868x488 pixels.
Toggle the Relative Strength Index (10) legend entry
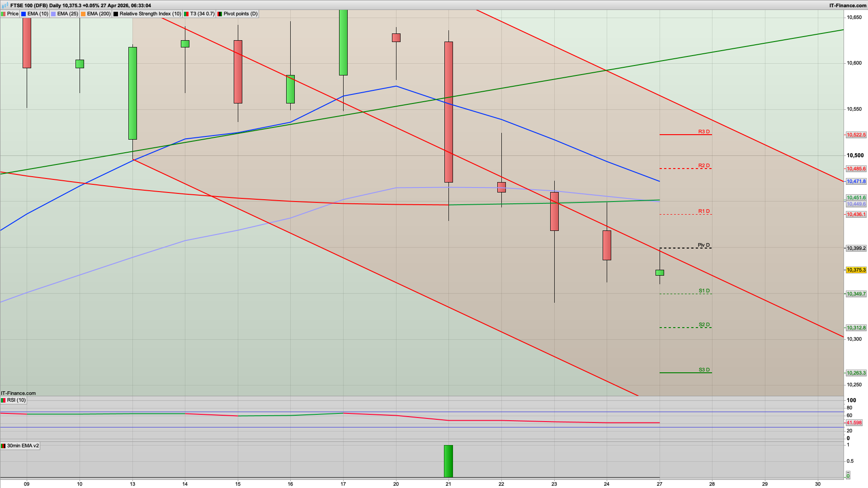point(149,14)
